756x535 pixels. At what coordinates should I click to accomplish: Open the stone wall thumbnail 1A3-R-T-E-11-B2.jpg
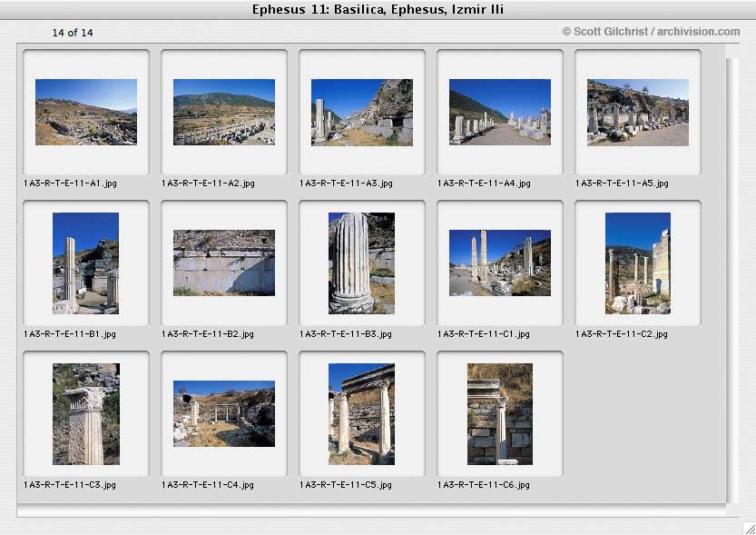[x=223, y=263]
